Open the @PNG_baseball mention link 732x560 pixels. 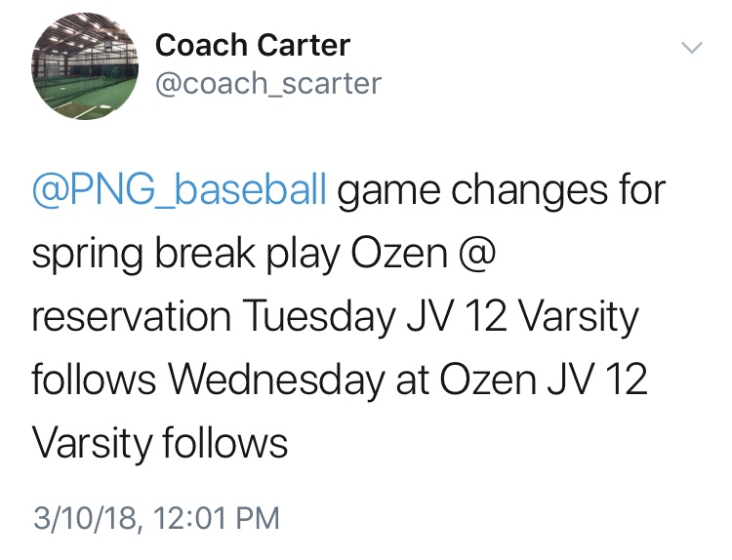(180, 191)
